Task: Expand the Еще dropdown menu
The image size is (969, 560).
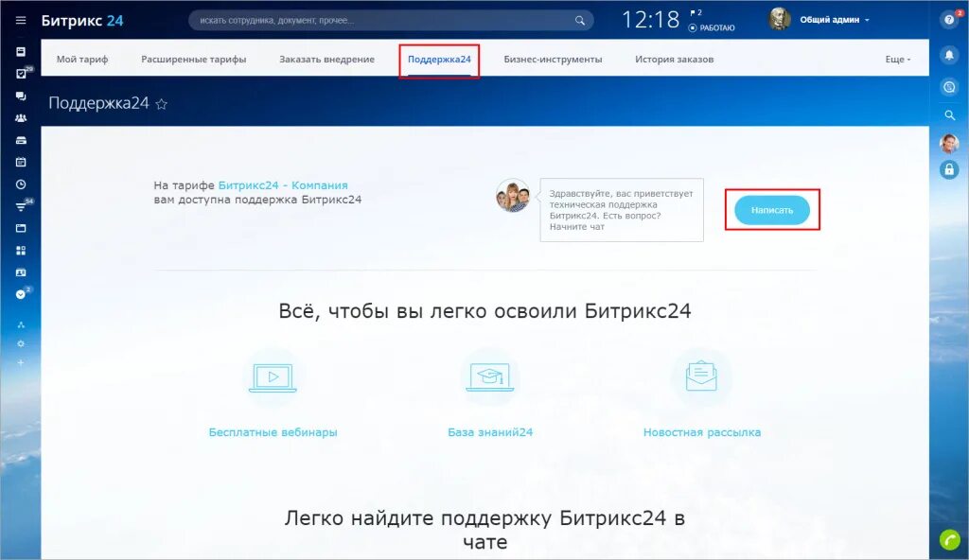Action: (x=897, y=60)
